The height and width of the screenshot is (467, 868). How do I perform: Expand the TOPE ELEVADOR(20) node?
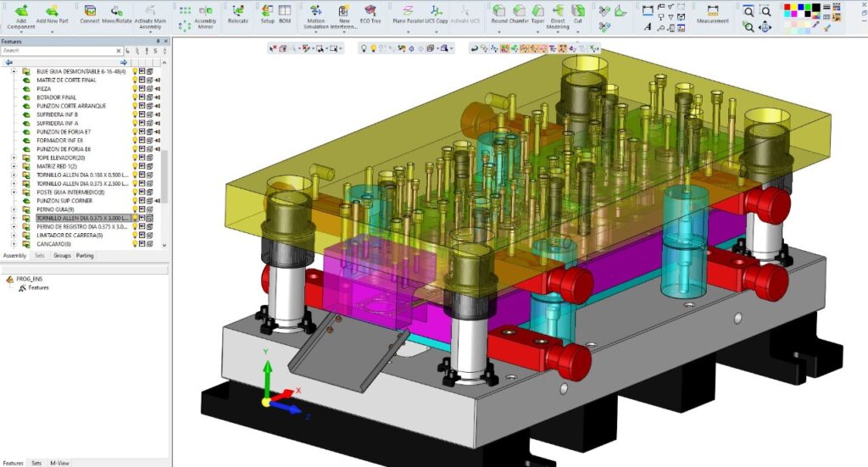(14, 158)
